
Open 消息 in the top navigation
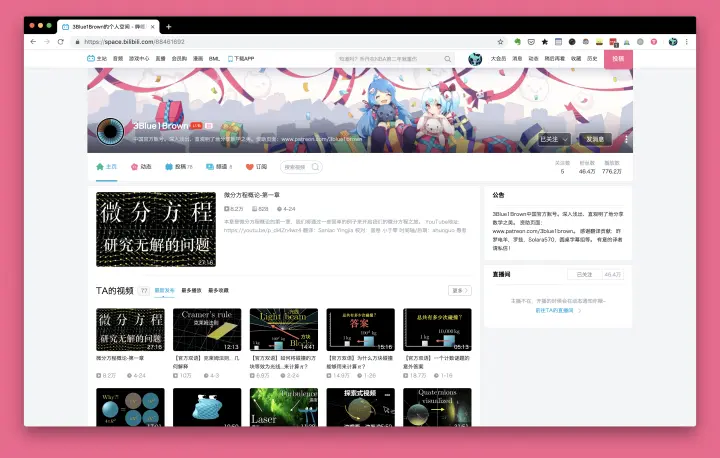[x=517, y=59]
